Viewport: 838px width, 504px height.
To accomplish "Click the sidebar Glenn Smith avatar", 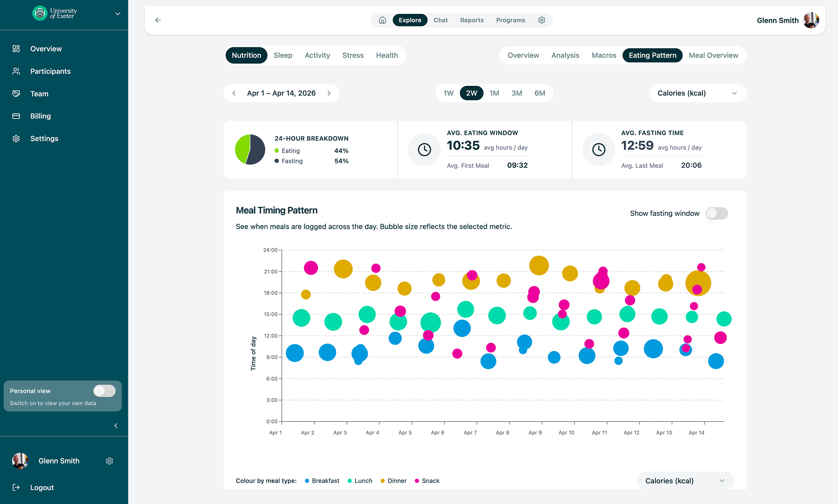I will click(20, 461).
